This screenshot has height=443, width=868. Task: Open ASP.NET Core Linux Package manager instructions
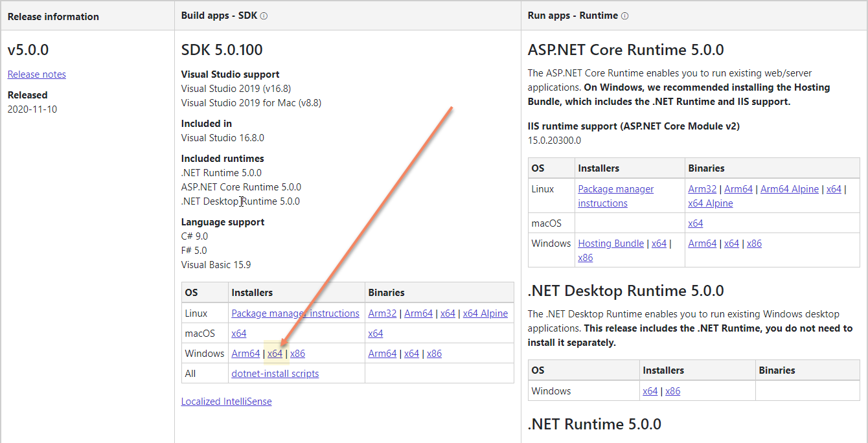coord(615,189)
